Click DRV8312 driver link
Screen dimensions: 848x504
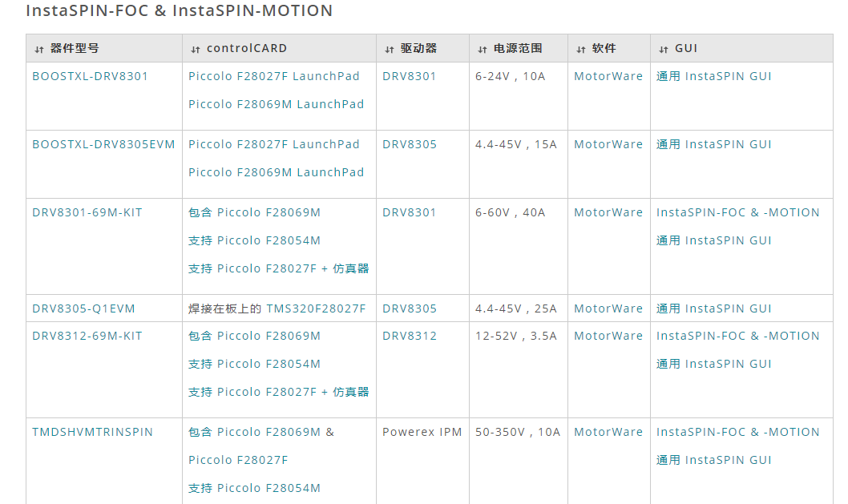pyautogui.click(x=410, y=336)
